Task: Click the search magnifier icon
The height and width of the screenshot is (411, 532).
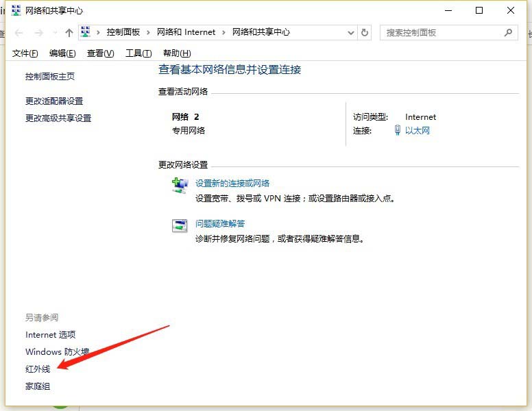Action: pos(508,33)
